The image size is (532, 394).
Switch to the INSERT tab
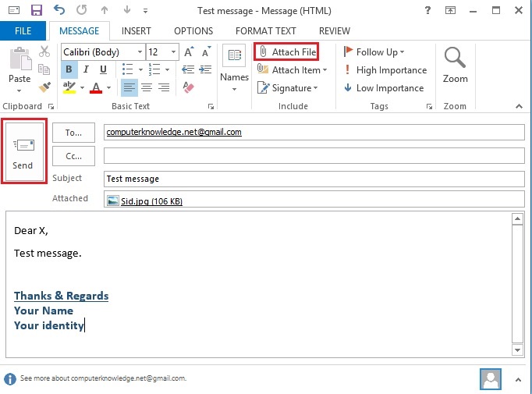(136, 31)
